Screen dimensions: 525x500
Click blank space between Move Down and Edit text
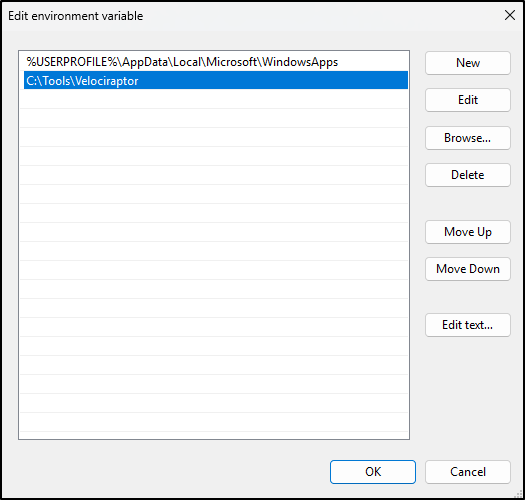468,297
